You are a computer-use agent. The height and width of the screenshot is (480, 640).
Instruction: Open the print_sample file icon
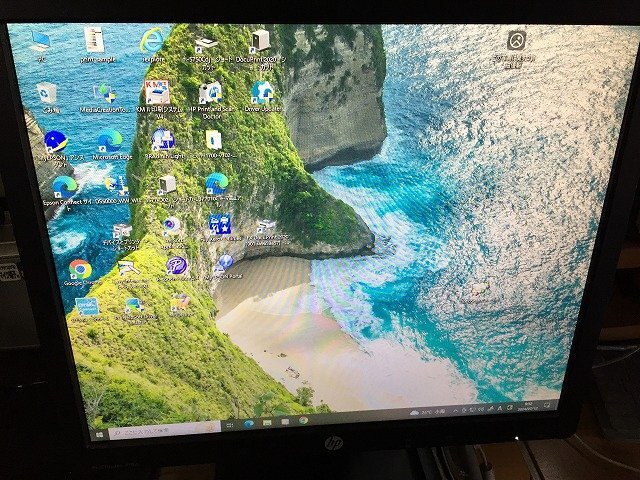tap(96, 44)
